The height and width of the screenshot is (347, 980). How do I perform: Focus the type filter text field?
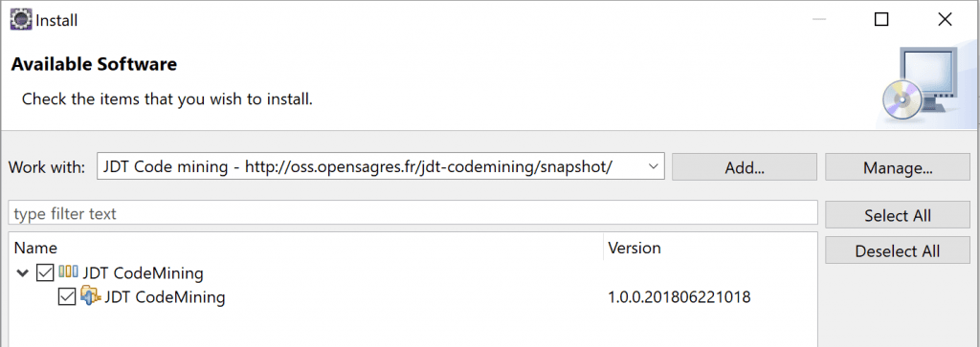[413, 213]
